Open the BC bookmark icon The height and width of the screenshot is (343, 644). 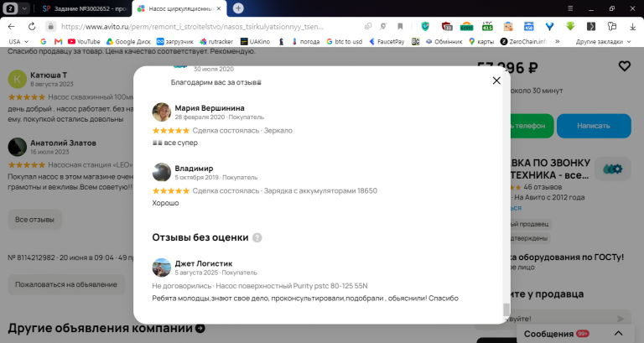(x=415, y=41)
